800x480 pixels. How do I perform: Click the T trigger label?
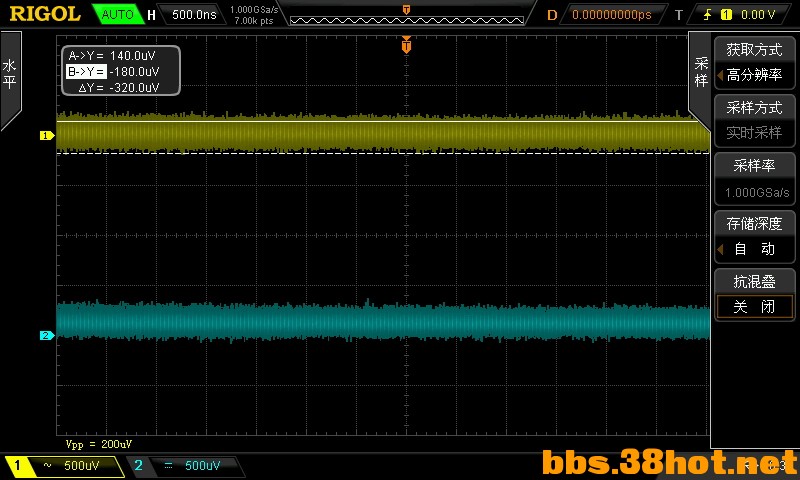[679, 15]
